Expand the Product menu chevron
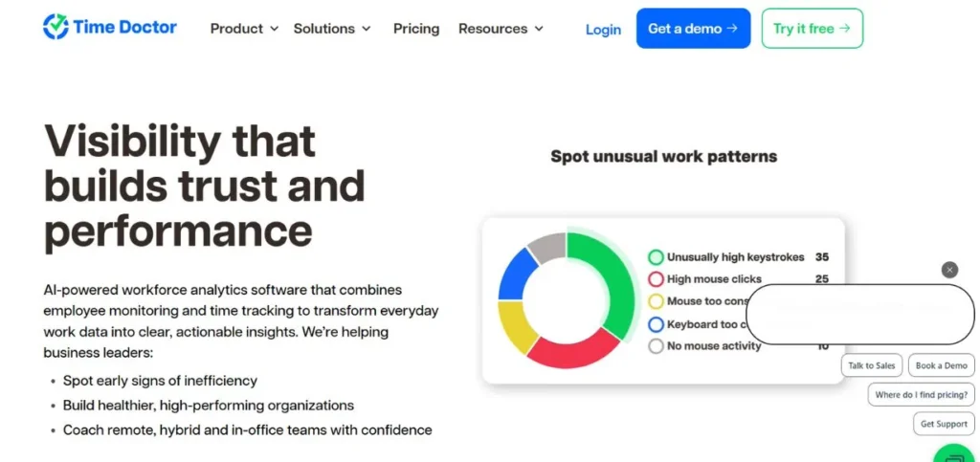The height and width of the screenshot is (462, 980). tap(274, 29)
